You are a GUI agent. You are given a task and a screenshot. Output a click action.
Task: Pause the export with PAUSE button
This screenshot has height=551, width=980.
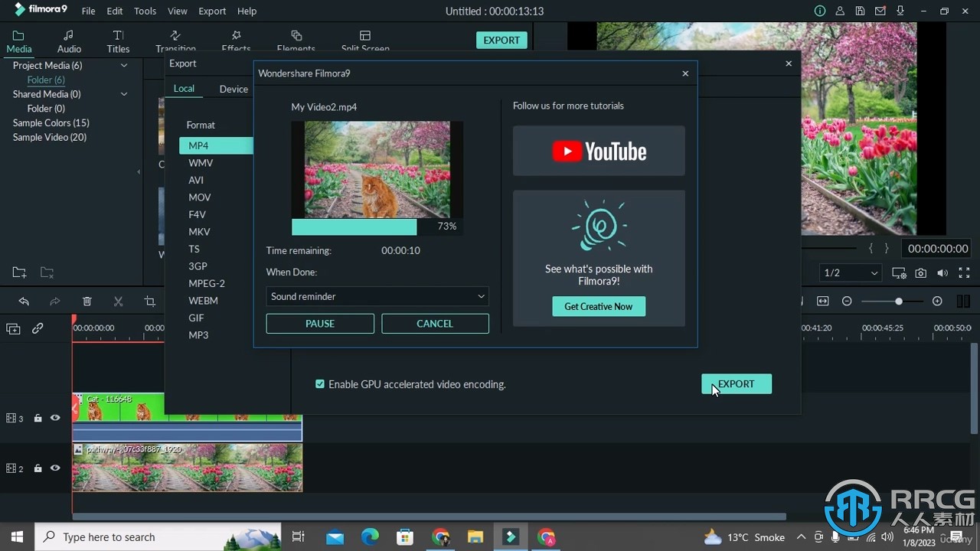320,324
